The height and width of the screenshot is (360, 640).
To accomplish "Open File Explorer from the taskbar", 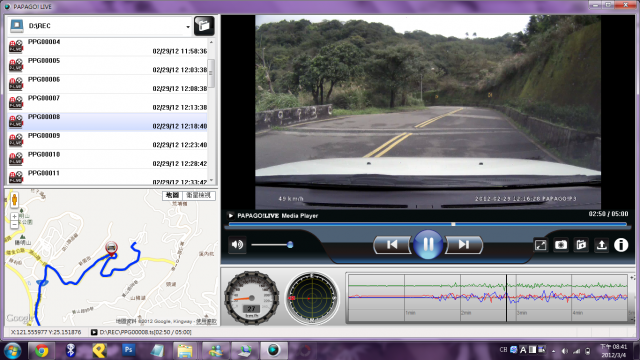I will click(x=185, y=351).
